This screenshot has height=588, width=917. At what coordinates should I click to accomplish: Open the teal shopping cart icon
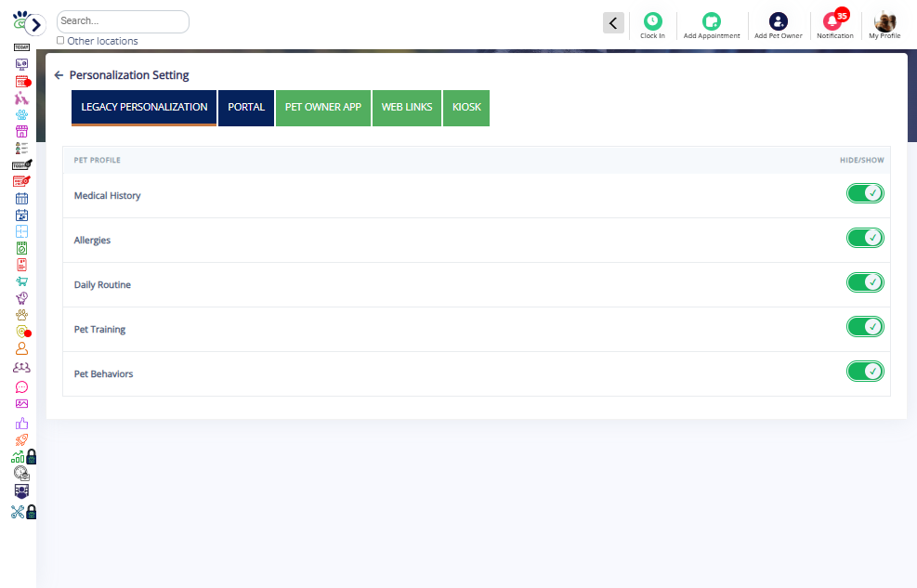[x=21, y=281]
